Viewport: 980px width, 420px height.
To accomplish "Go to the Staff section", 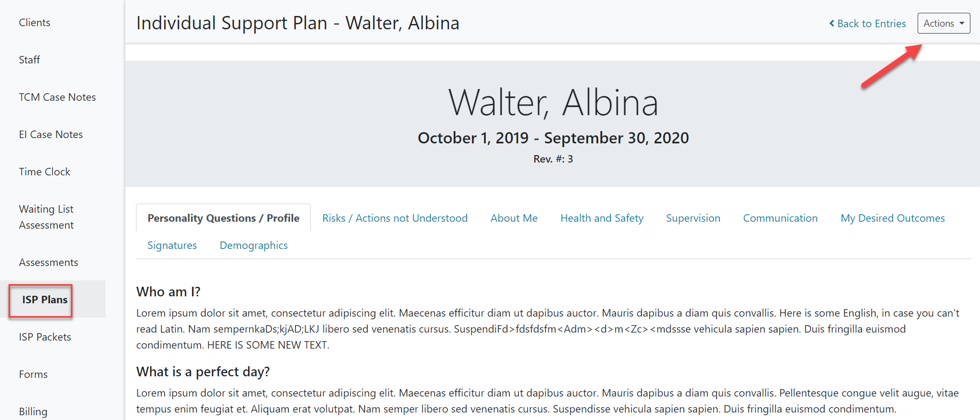I will [x=29, y=60].
